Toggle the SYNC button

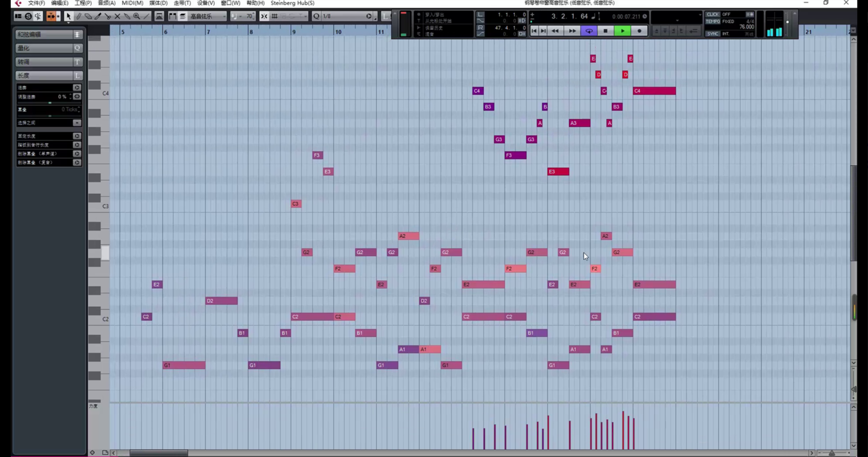pyautogui.click(x=712, y=34)
